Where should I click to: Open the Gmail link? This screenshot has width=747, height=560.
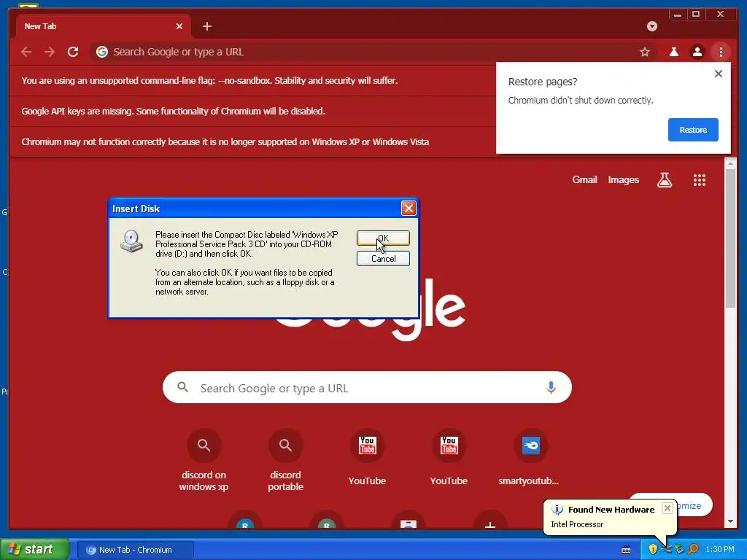pos(584,179)
